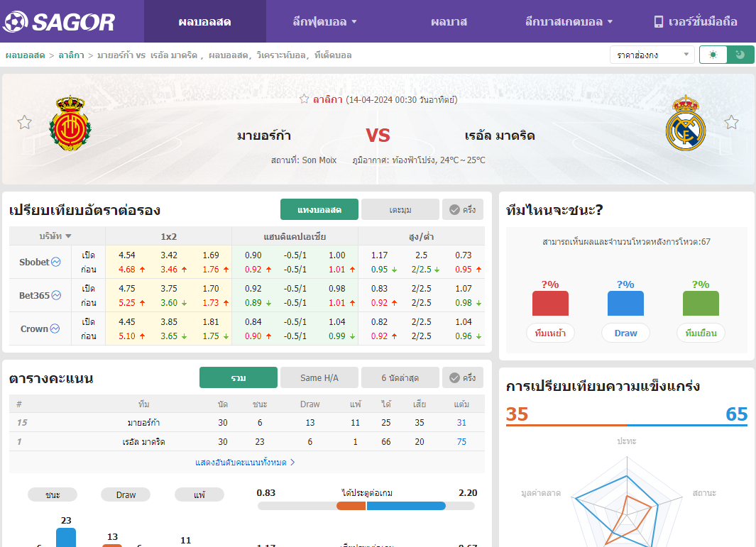Open the Crown odds trend chart icon
Viewport: 756px width, 547px height.
(55, 328)
